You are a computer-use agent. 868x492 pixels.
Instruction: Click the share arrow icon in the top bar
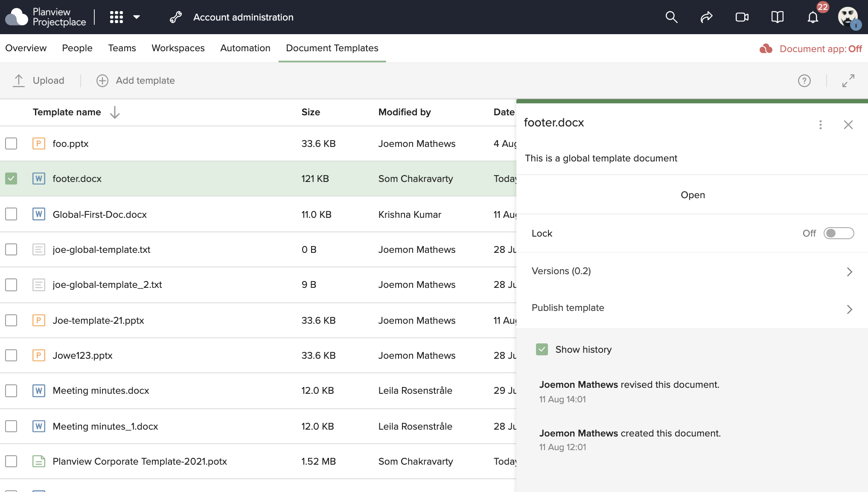point(707,17)
